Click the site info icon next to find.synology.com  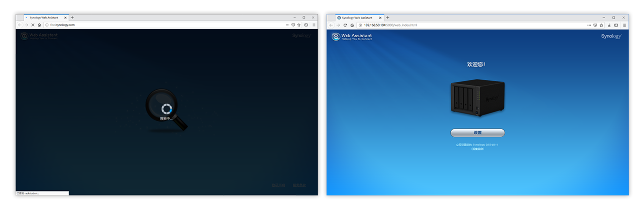point(47,25)
